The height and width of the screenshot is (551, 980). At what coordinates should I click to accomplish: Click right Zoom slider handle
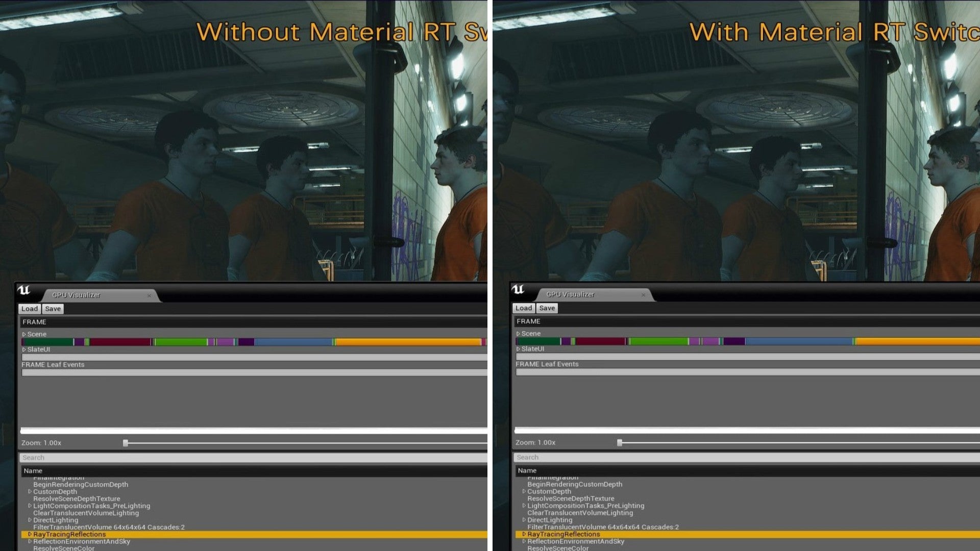620,443
